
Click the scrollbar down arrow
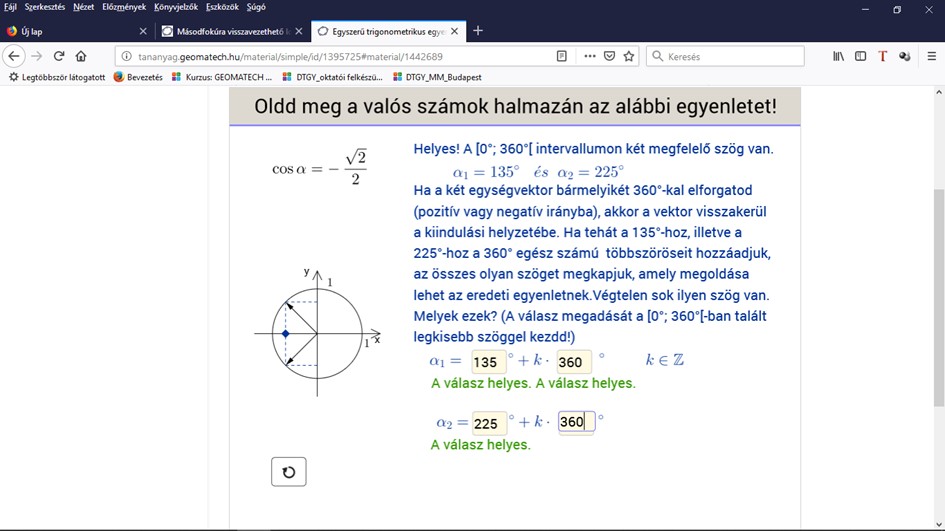tap(938, 524)
